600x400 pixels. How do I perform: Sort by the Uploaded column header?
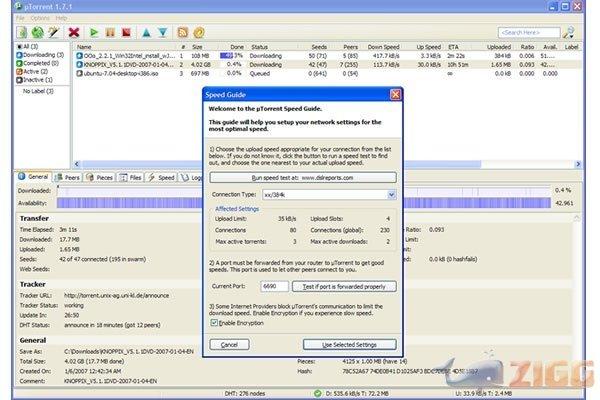[499, 47]
